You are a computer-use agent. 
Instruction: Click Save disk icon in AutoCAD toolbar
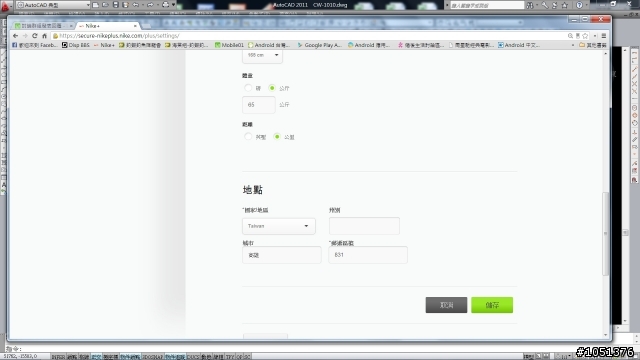pos(116,5)
